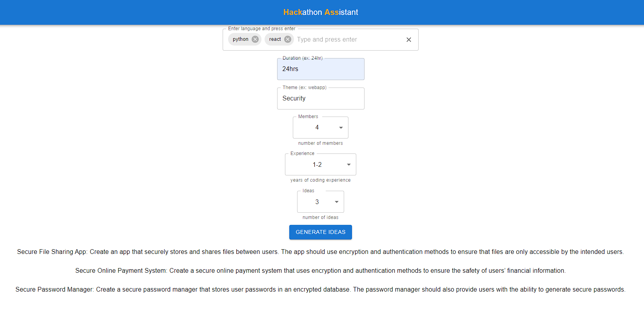Click the Hackathon Assistant title
Image resolution: width=644 pixels, height=323 pixels.
[x=321, y=12]
